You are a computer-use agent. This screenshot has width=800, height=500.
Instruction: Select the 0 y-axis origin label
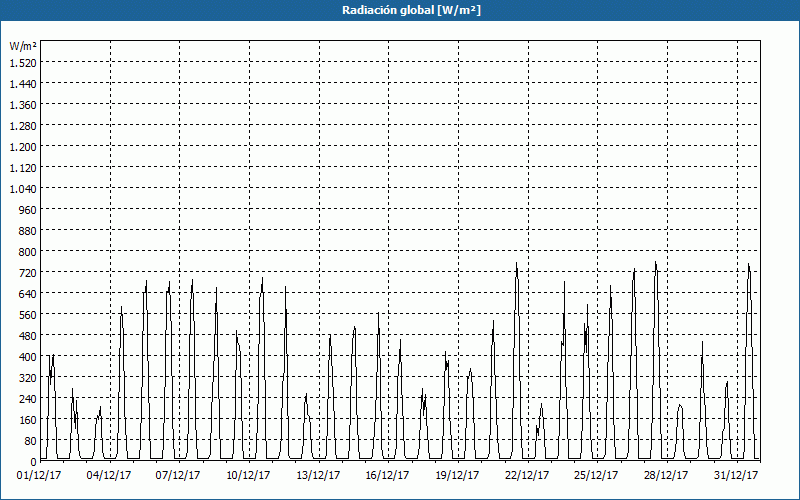[34, 462]
